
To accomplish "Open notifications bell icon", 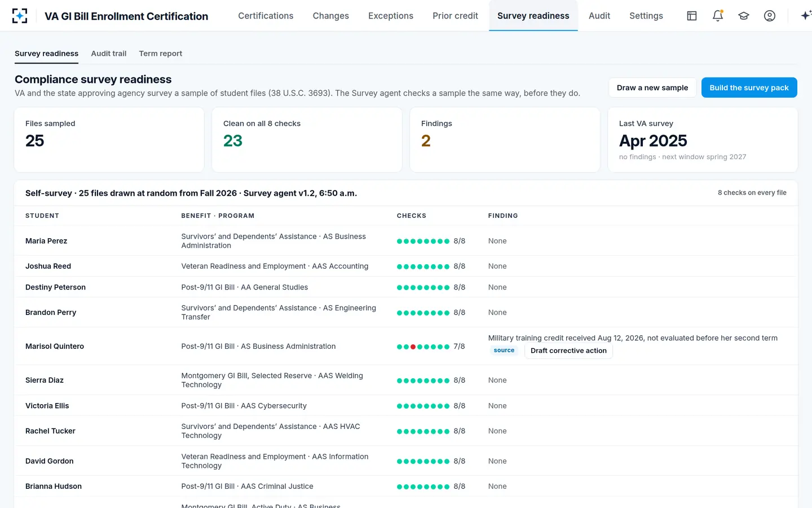I will (718, 16).
